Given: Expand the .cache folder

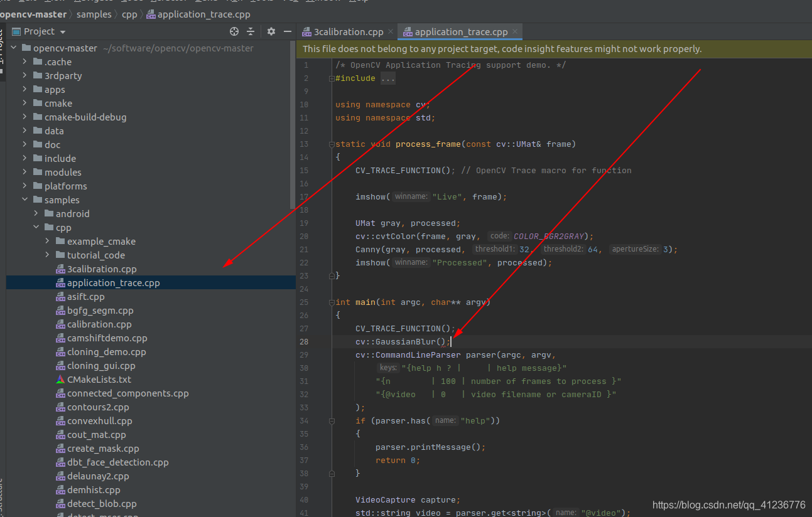Looking at the screenshot, I should pos(24,62).
